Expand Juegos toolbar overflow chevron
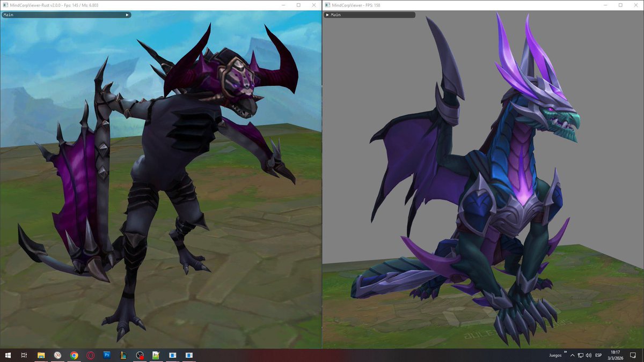The height and width of the screenshot is (362, 644). point(566,352)
